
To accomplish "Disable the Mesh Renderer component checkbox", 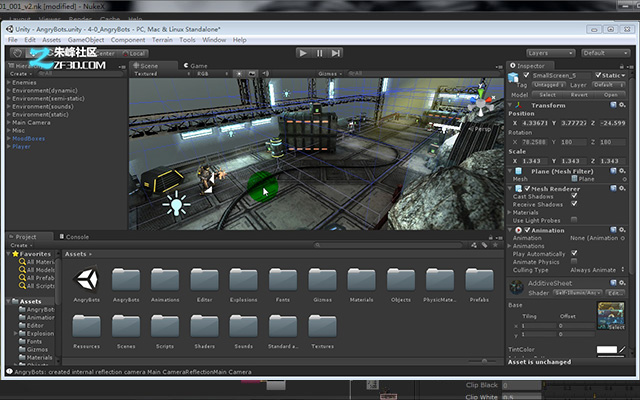I will 527,189.
